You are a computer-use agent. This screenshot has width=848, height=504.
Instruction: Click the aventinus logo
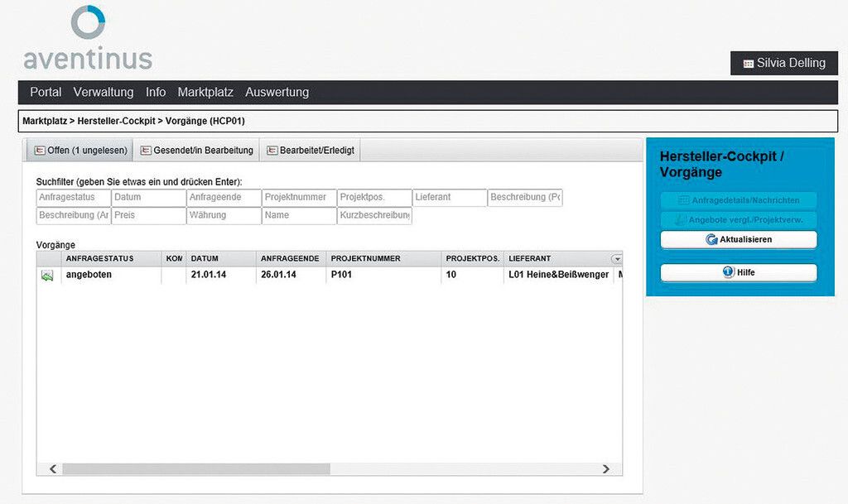pos(88,39)
